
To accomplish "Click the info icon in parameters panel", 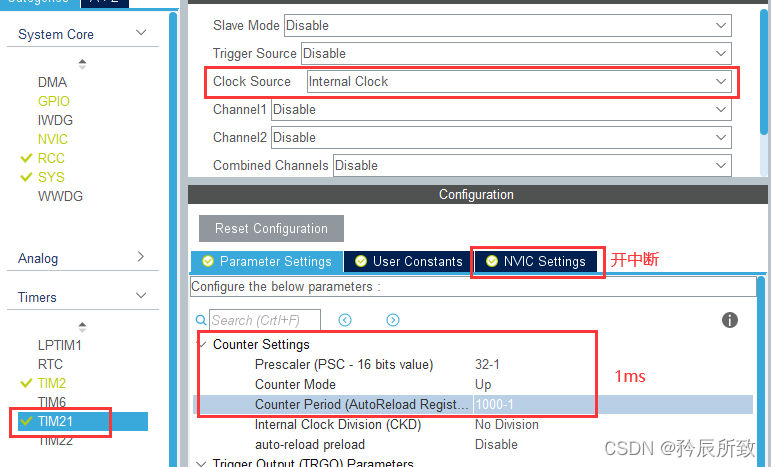I will pyautogui.click(x=730, y=320).
